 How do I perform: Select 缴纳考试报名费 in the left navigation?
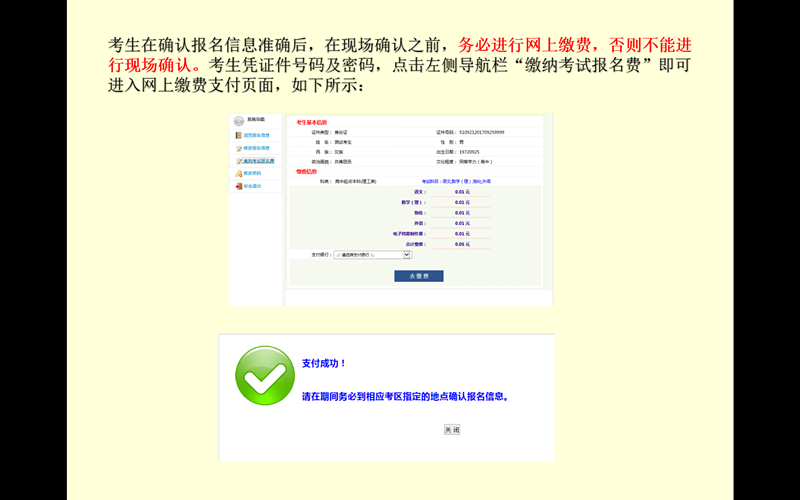[x=259, y=160]
